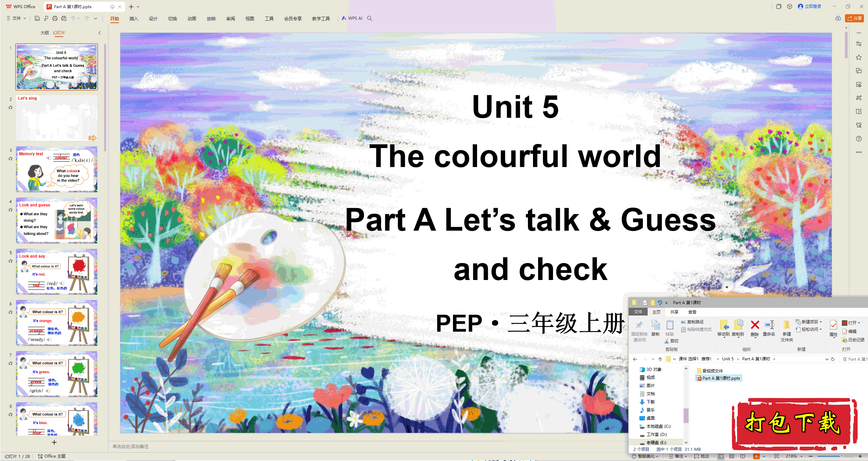Select Part A 第1课时.pptx file in Explorer
The width and height of the screenshot is (868, 461).
pyautogui.click(x=718, y=378)
